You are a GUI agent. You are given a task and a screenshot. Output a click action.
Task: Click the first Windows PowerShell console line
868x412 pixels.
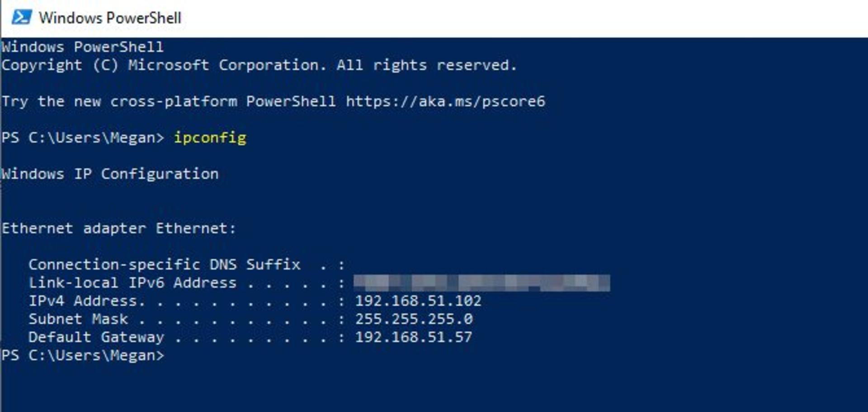coord(83,47)
